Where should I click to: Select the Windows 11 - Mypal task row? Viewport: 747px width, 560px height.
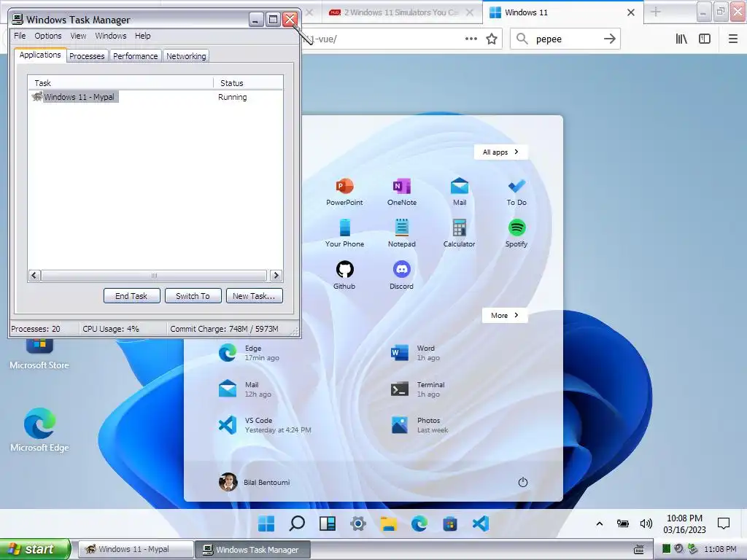[x=155, y=97]
